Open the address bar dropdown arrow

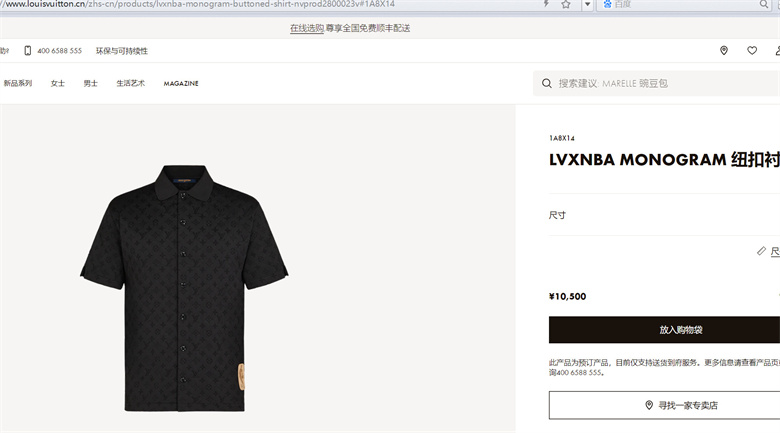(x=587, y=4)
